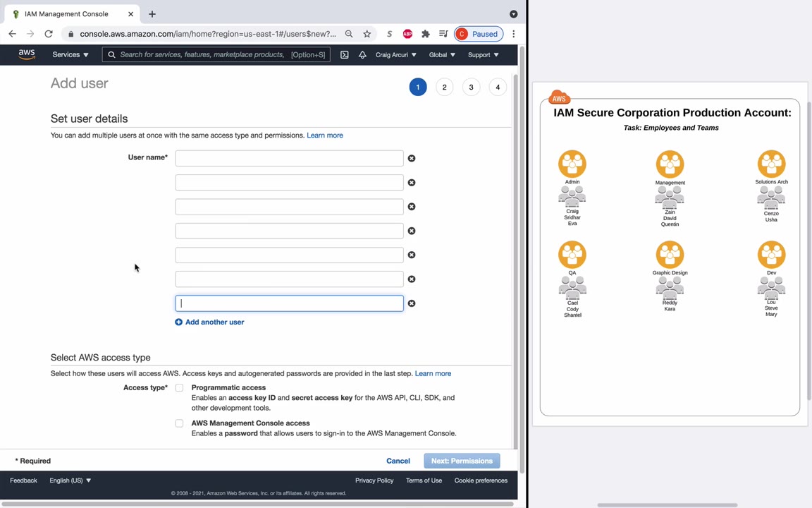
Task: Open the Support dropdown menu
Action: (x=483, y=54)
